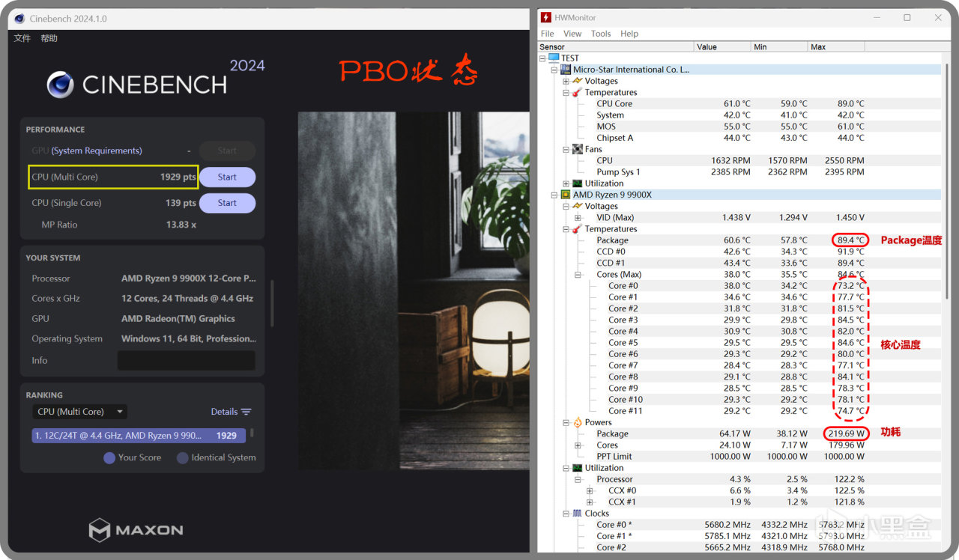
Task: Click the disabled GPU Start button
Action: click(x=227, y=150)
